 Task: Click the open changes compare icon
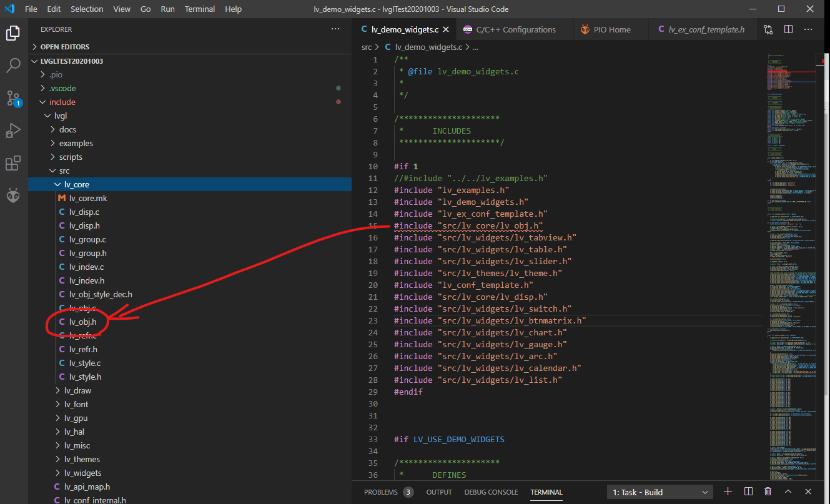coord(768,29)
